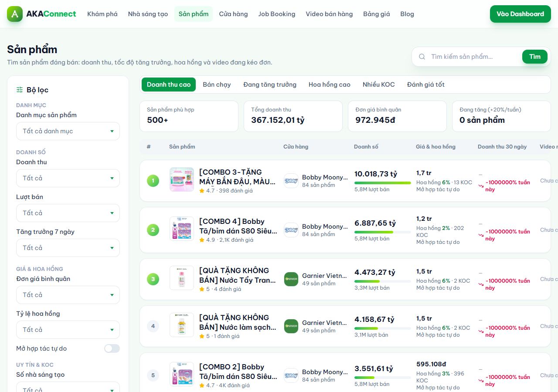This screenshot has height=392, width=558.
Task: Select the Đang tăng trưởng tab
Action: (x=270, y=84)
